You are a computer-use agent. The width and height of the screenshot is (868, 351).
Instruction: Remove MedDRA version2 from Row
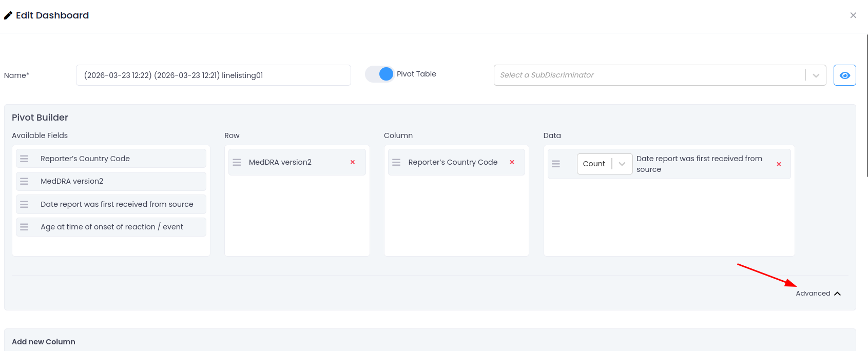[x=353, y=162]
